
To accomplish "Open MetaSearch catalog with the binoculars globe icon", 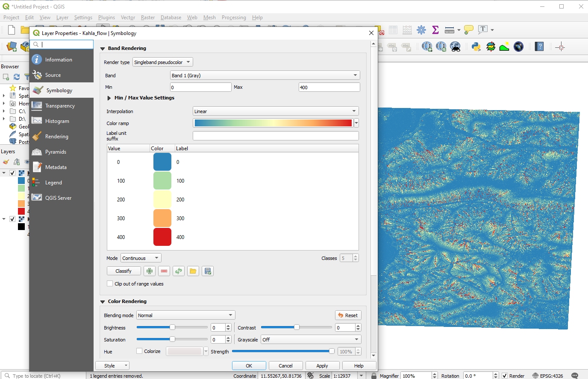I will point(456,46).
